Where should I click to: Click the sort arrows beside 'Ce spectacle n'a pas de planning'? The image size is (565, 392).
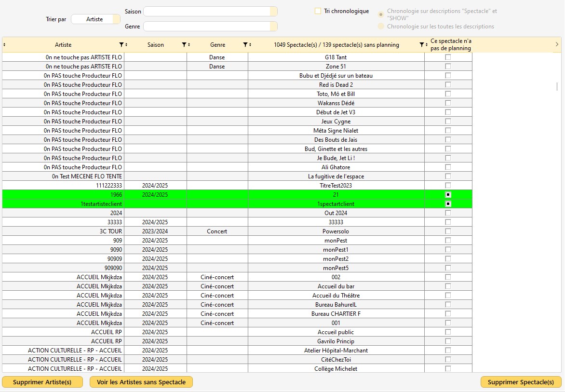click(x=427, y=45)
